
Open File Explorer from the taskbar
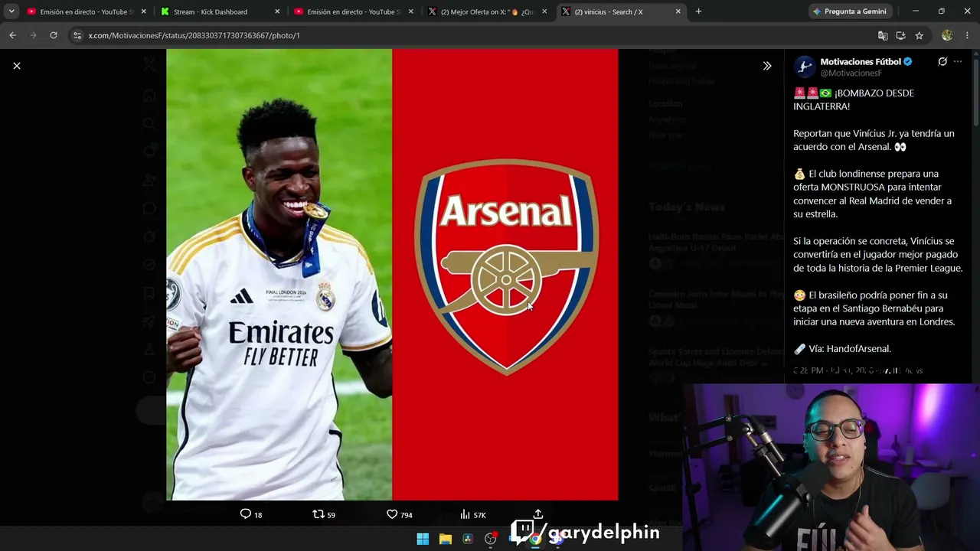coord(445,539)
